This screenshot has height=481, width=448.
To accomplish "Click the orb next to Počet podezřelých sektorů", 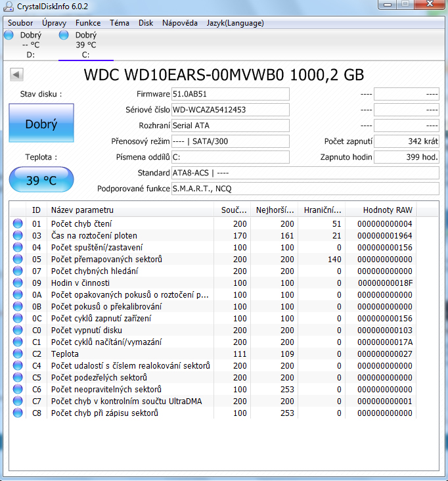I will 18,377.
